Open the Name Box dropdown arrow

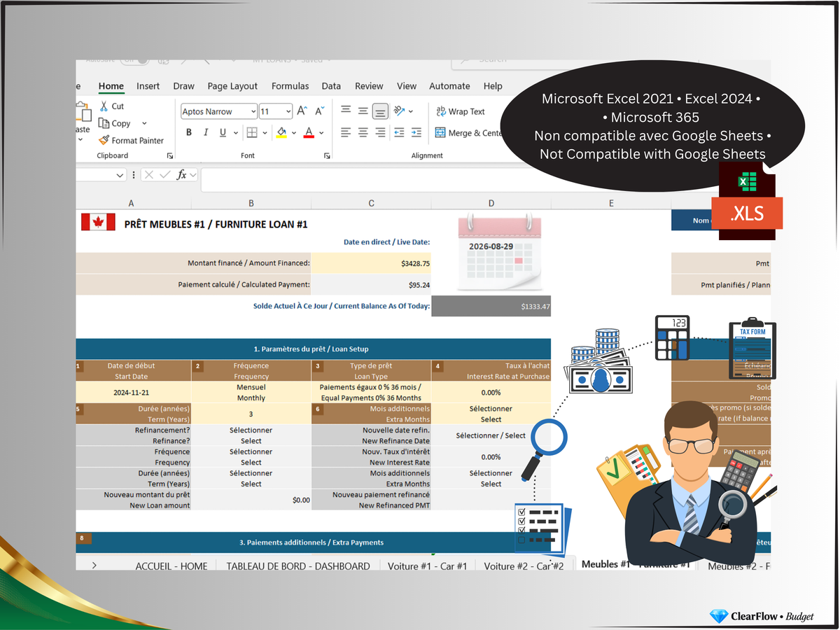(x=120, y=175)
